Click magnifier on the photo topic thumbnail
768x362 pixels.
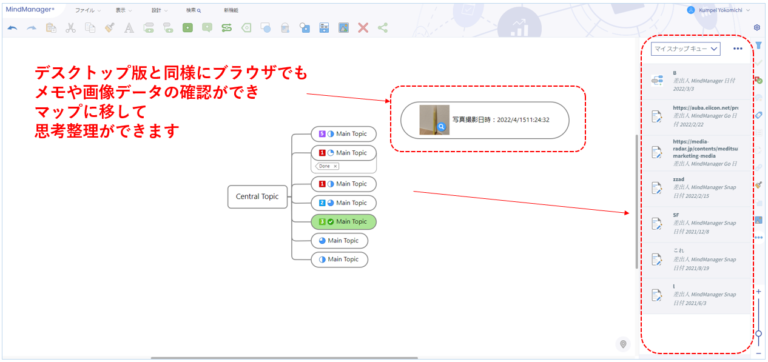point(441,127)
